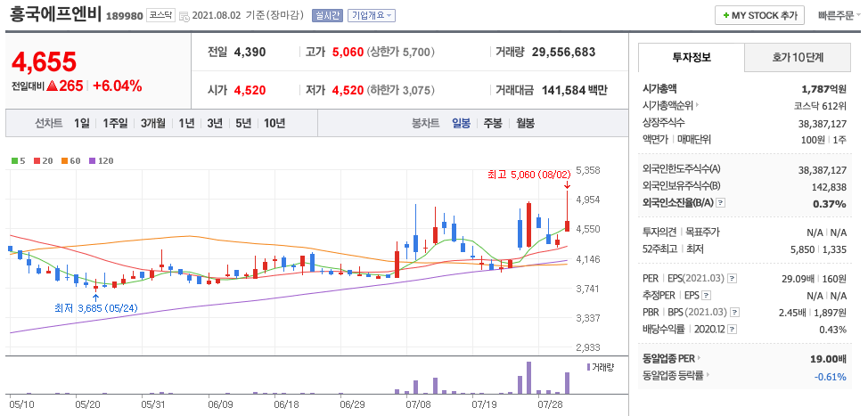This screenshot has width=868, height=416.
Task: Click the purple 120-day moving average swatch
Action: pyautogui.click(x=92, y=161)
